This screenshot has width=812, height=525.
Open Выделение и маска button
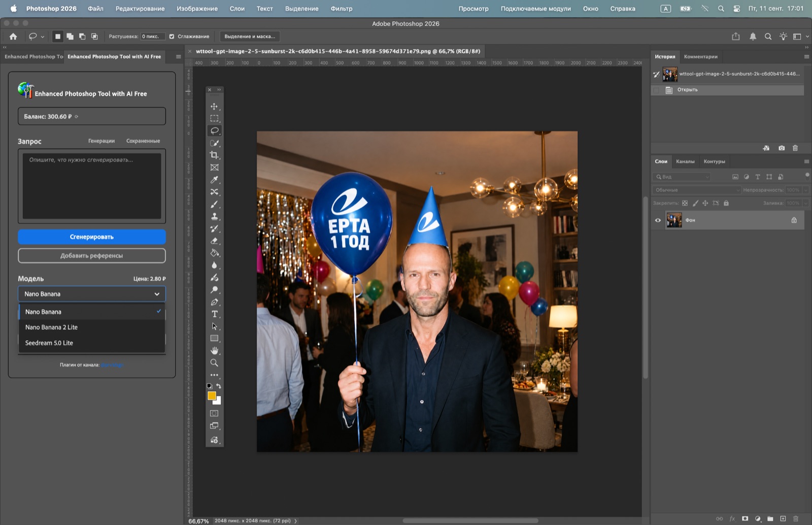(250, 37)
